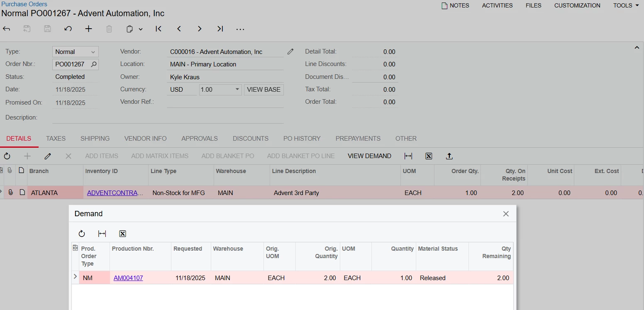Export the details grid to Excel
644x310 pixels.
pos(429,156)
